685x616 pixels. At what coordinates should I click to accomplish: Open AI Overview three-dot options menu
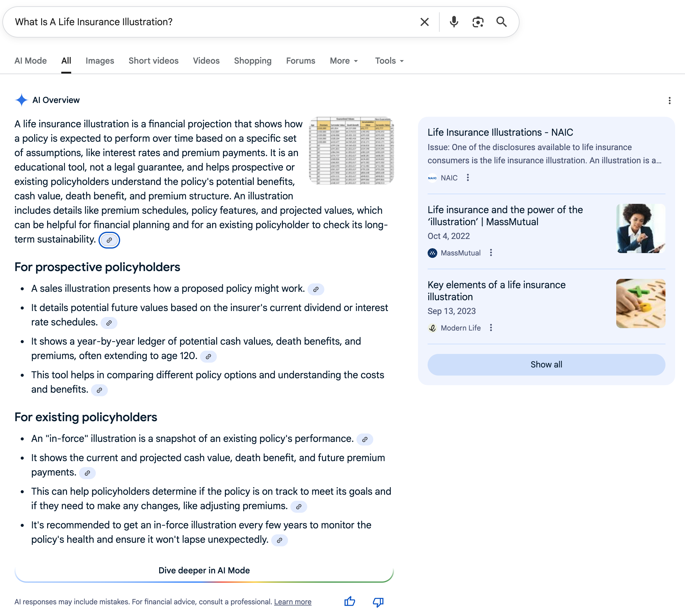pos(669,101)
